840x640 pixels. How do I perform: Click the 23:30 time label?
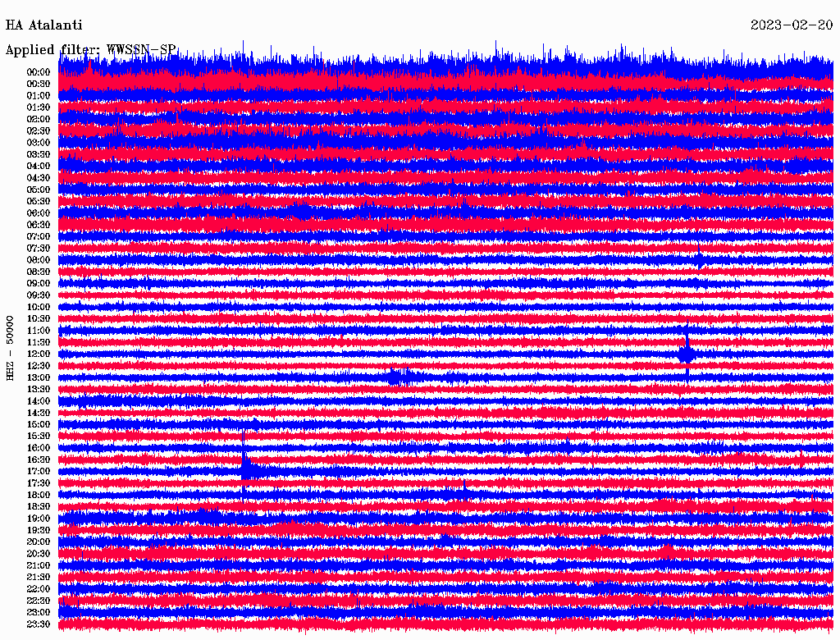(x=39, y=624)
